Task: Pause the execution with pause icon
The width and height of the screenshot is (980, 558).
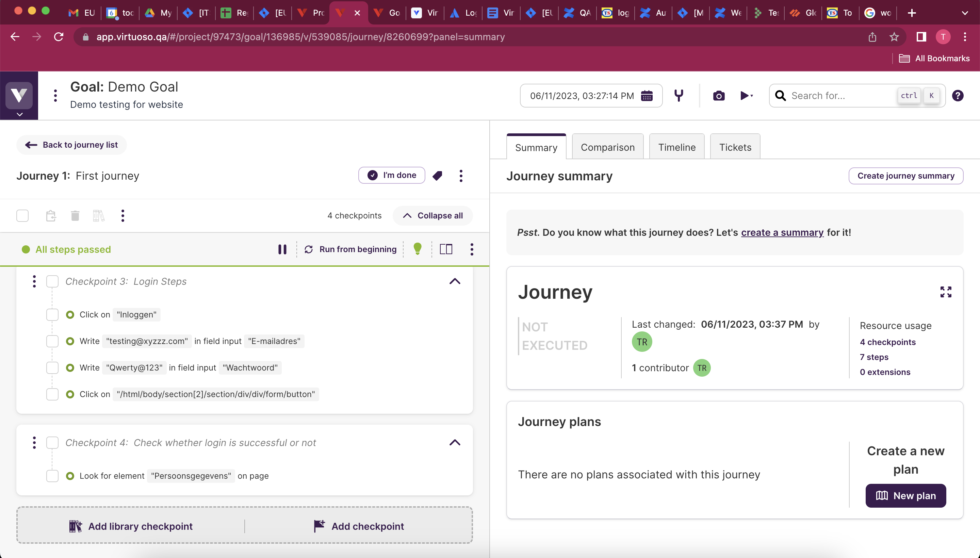Action: [x=282, y=249]
